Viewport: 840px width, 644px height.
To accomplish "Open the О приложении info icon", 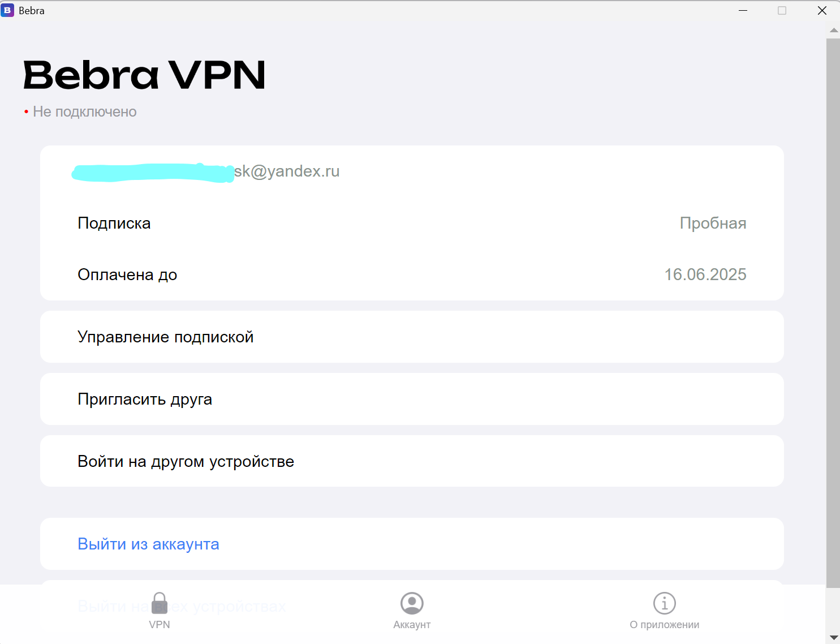I will [x=664, y=603].
